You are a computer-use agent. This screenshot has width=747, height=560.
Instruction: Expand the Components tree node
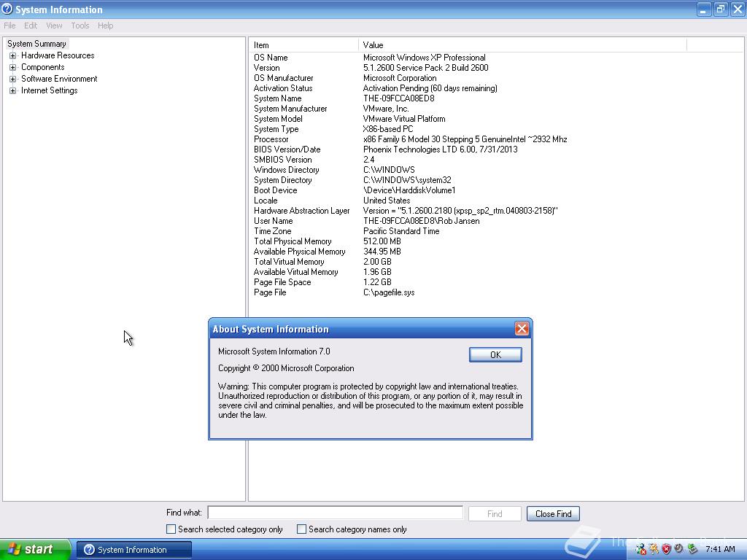tap(13, 67)
